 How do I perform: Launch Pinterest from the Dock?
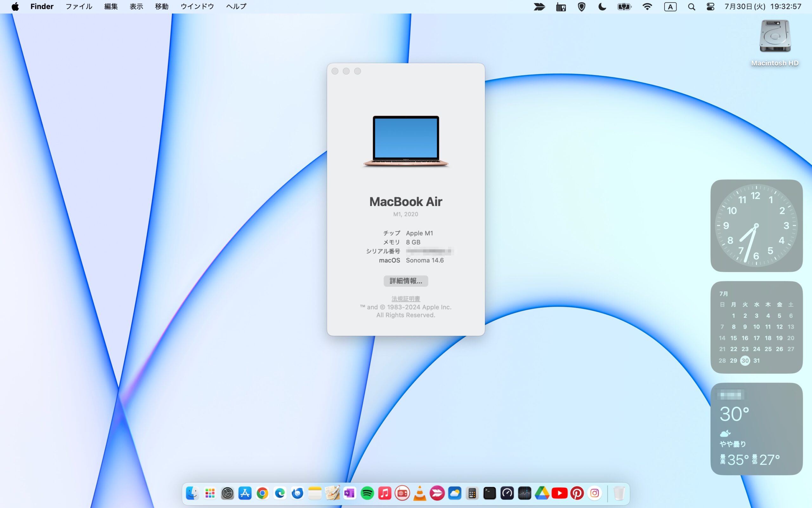pos(577,493)
